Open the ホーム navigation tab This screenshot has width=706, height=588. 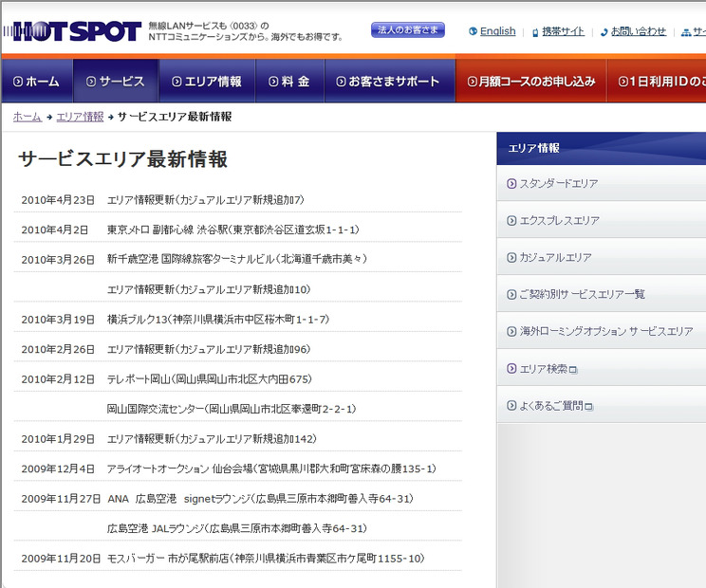[x=37, y=82]
